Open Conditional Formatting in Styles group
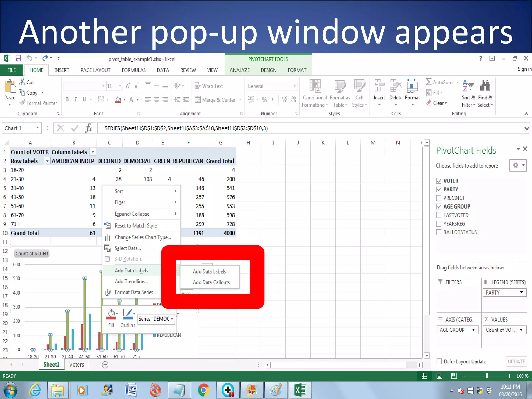 (315, 94)
